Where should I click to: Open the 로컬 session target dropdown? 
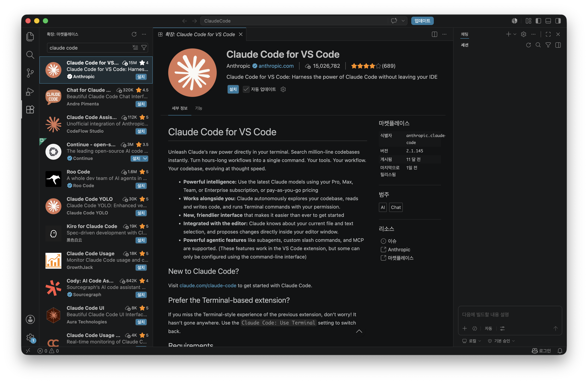click(472, 341)
